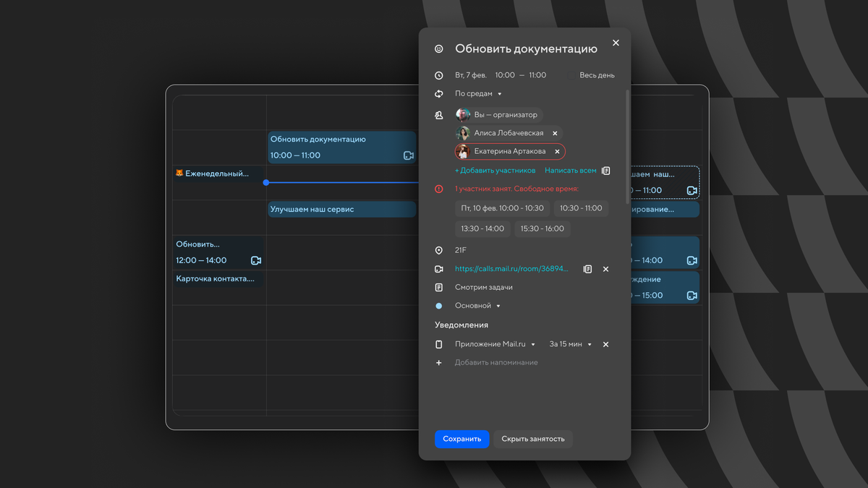This screenshot has width=868, height=488.
Task: Open the За 15 мин timing dropdown
Action: [569, 344]
